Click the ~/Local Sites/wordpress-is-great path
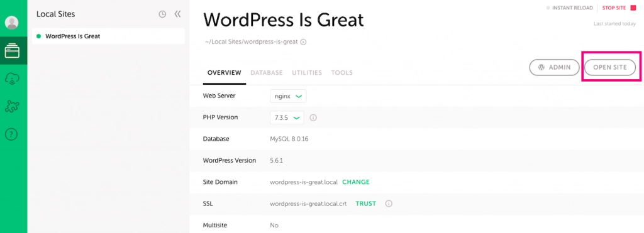The image size is (644, 233). tap(252, 42)
